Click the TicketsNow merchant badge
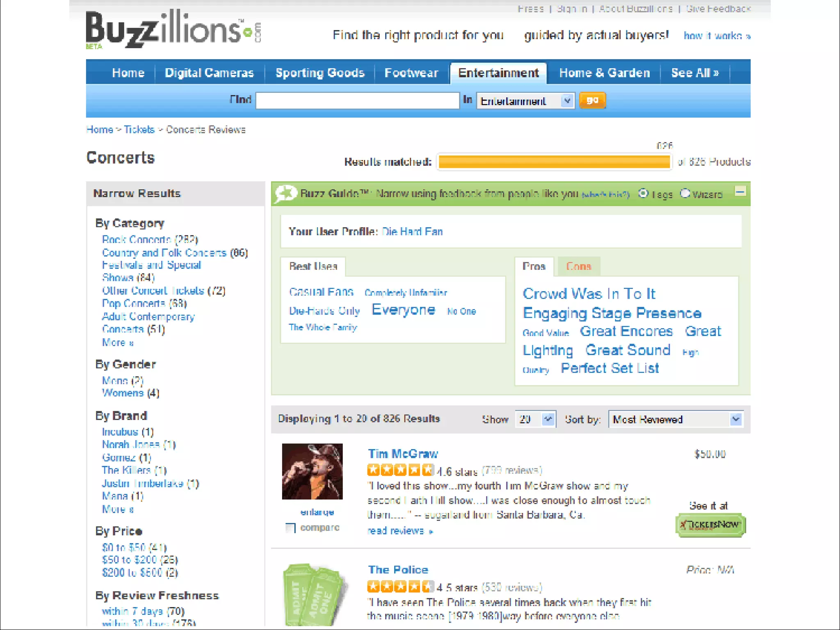The height and width of the screenshot is (630, 840). [x=710, y=525]
